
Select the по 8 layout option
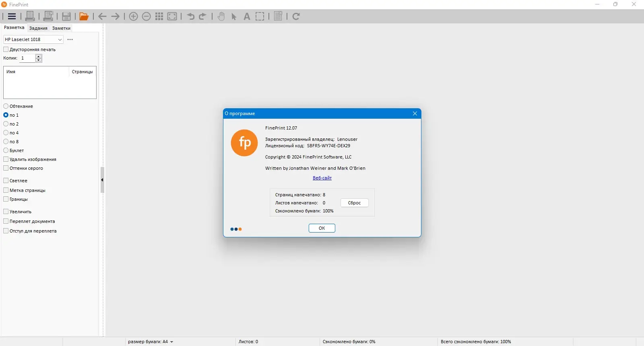tap(6, 142)
